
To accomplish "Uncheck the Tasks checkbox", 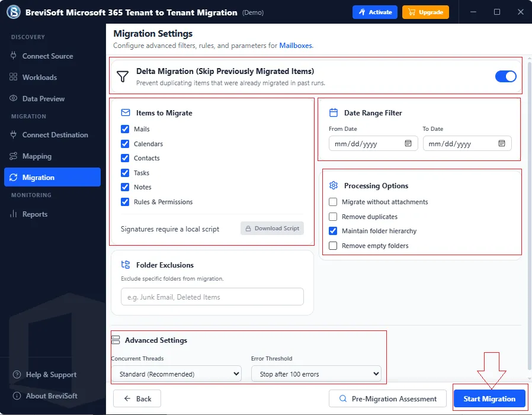I will point(125,173).
